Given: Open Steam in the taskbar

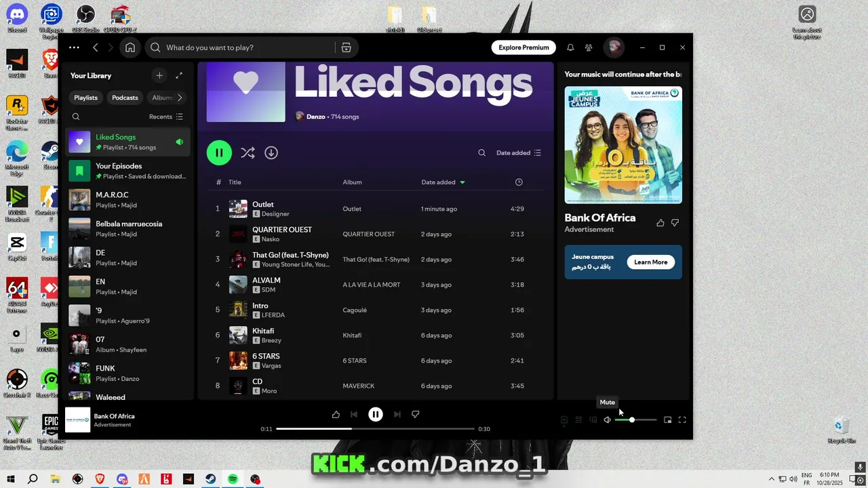Looking at the screenshot, I should coord(211,479).
